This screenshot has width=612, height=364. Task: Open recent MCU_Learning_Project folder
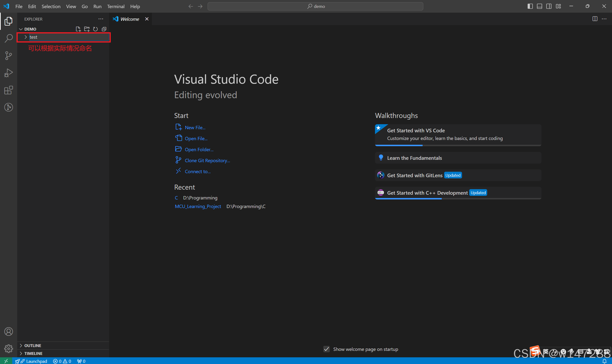[198, 206]
